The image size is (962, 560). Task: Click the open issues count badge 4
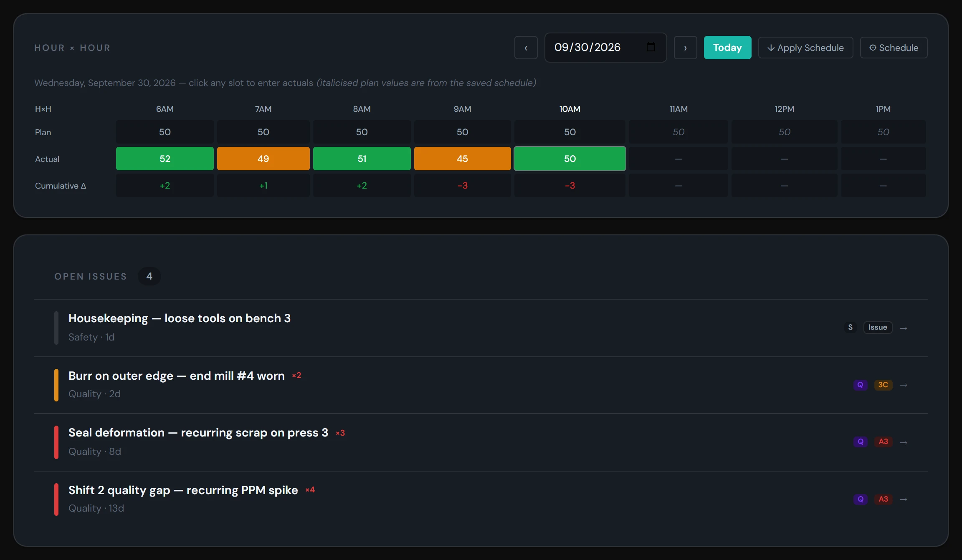coord(149,276)
